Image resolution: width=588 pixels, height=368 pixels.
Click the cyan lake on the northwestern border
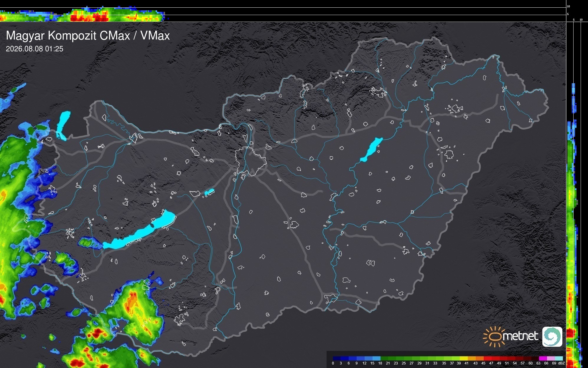pos(63,126)
